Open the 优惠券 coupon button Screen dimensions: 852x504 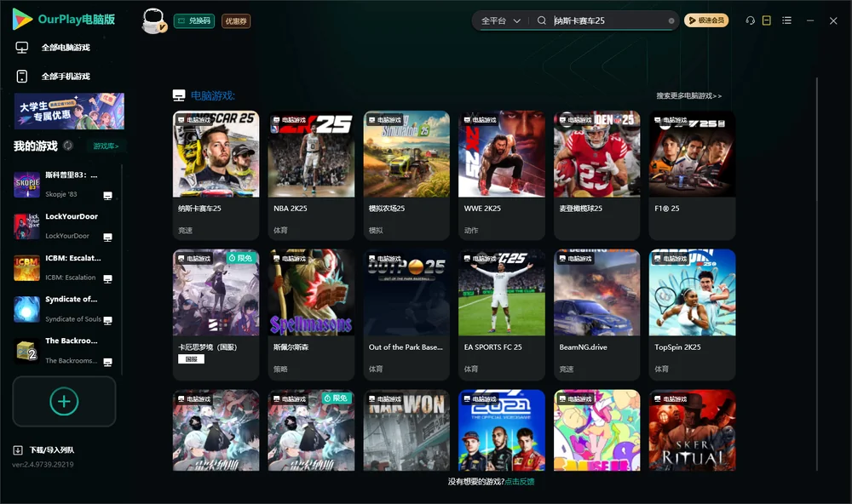click(236, 21)
